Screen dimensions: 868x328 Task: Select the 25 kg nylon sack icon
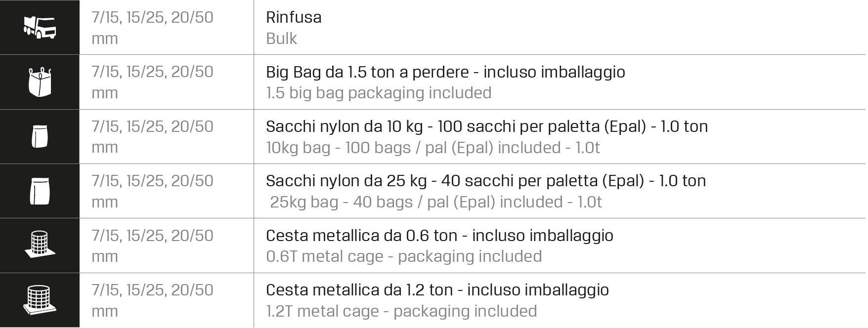pos(40,191)
